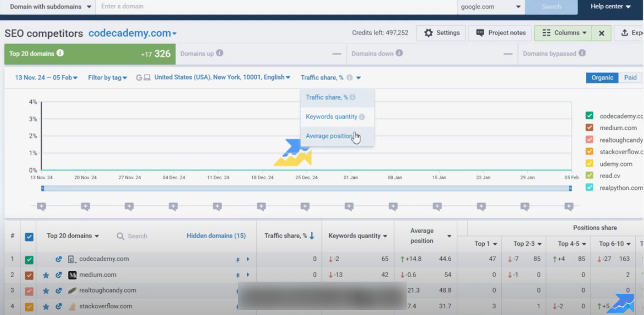This screenshot has width=644, height=315.
Task: Sort by Traffic share, % column
Action: point(289,236)
